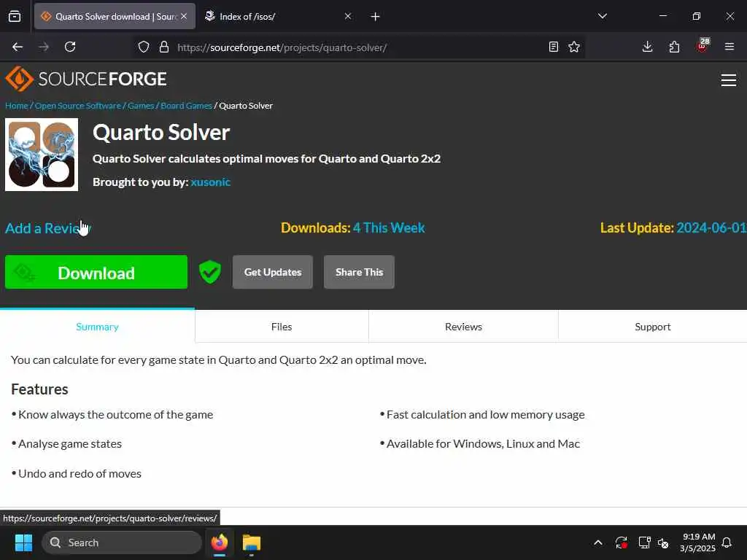
Task: Click the green security checkmark shield
Action: pyautogui.click(x=209, y=272)
